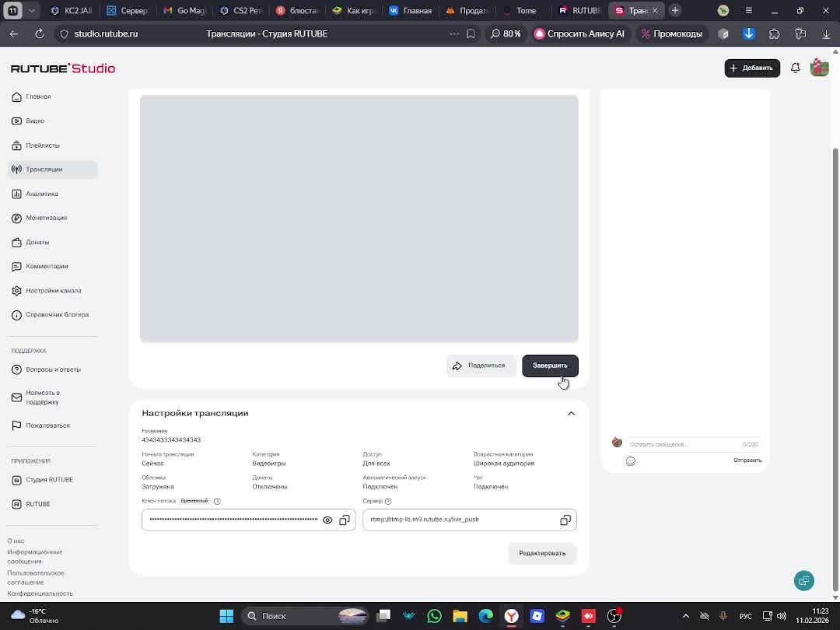Open the tab list dropdown arrow

[x=32, y=11]
